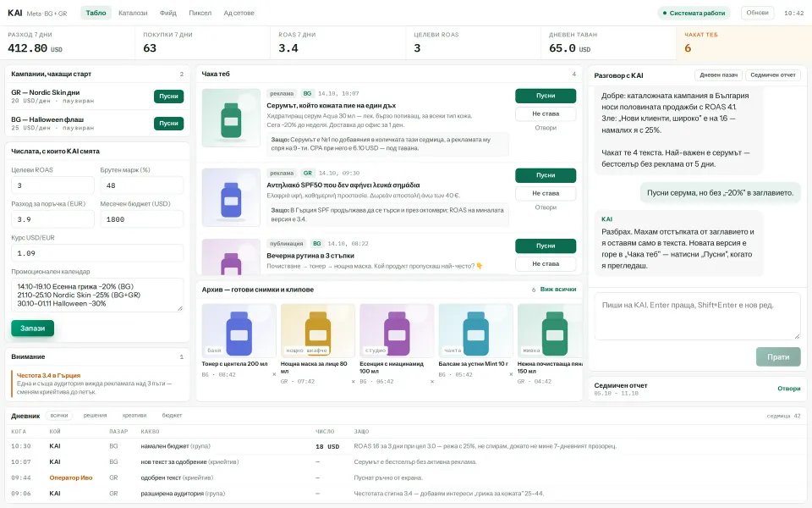The width and height of the screenshot is (812, 508).
Task: Save the numbers with Запази button
Action: click(33, 329)
